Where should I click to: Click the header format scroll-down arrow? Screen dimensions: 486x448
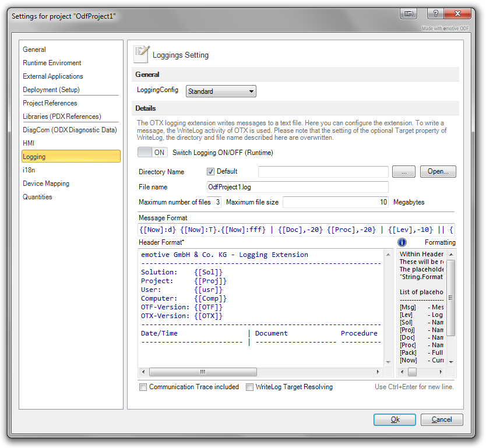(x=389, y=362)
